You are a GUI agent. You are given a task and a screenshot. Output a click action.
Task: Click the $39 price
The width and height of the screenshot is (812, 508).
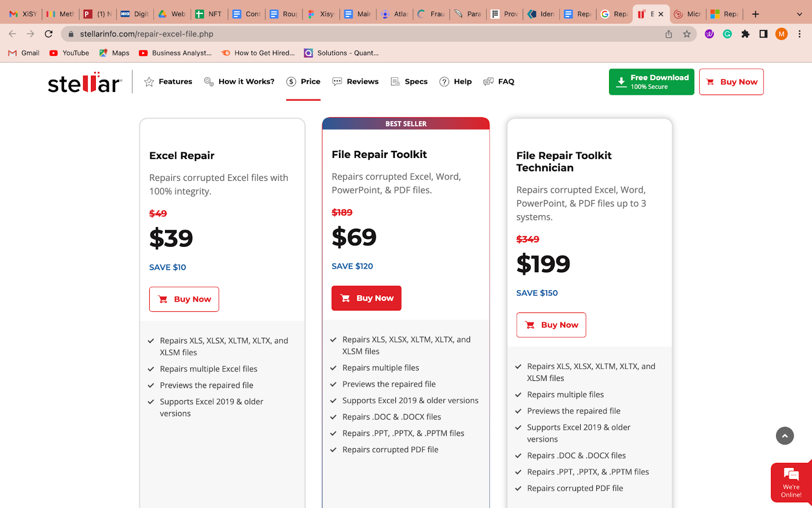[171, 238]
